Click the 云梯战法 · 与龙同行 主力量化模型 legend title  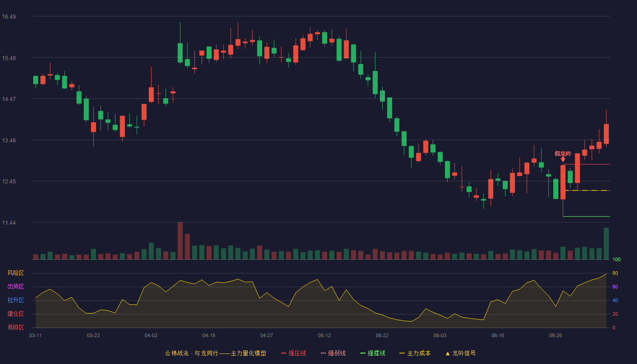(x=215, y=353)
